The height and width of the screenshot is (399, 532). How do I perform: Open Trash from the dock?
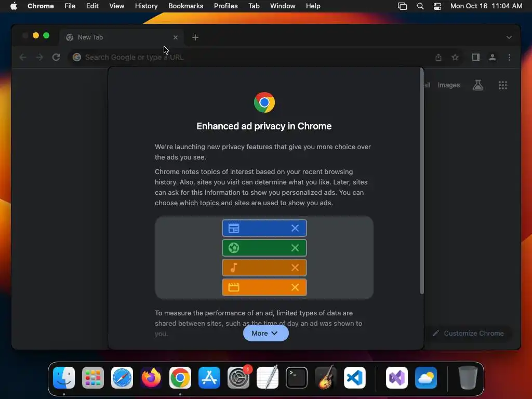tap(468, 378)
